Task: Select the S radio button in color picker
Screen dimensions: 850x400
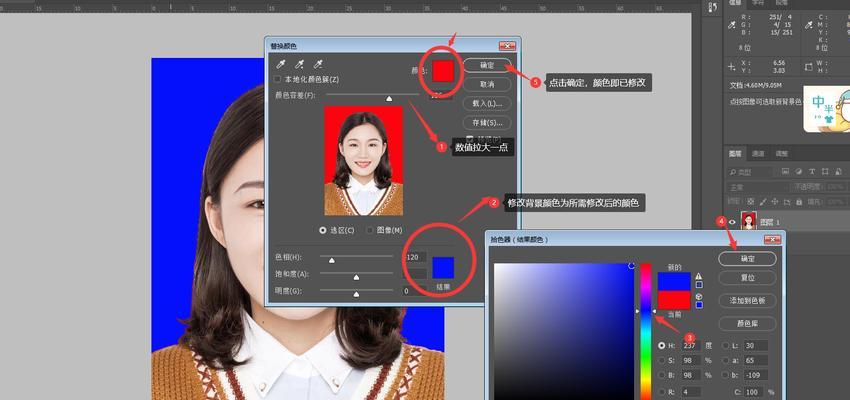Action: tap(661, 360)
